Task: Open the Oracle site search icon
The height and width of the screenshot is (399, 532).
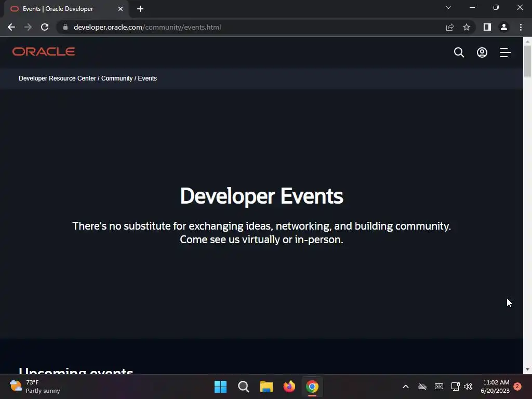Action: pyautogui.click(x=459, y=52)
